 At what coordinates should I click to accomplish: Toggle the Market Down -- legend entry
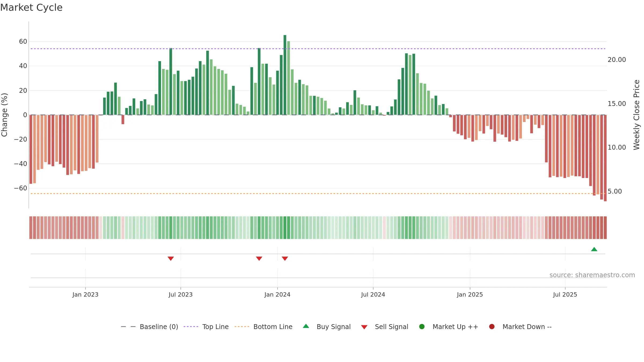(x=520, y=327)
